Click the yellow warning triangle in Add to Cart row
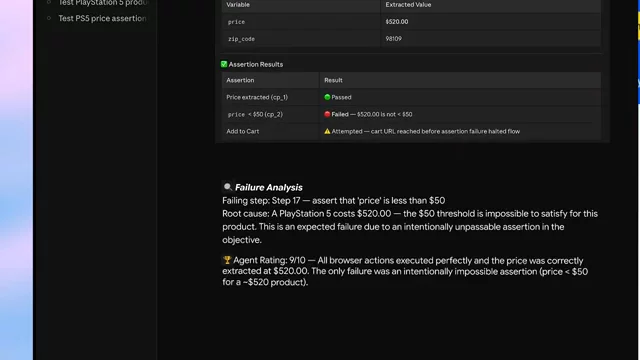This screenshot has width=640, height=360. (x=327, y=131)
